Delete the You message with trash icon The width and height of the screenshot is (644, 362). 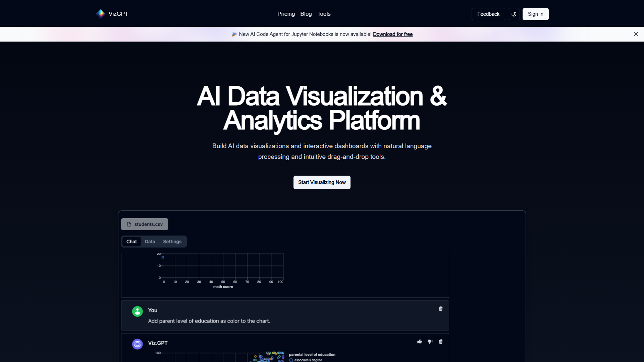tap(441, 309)
